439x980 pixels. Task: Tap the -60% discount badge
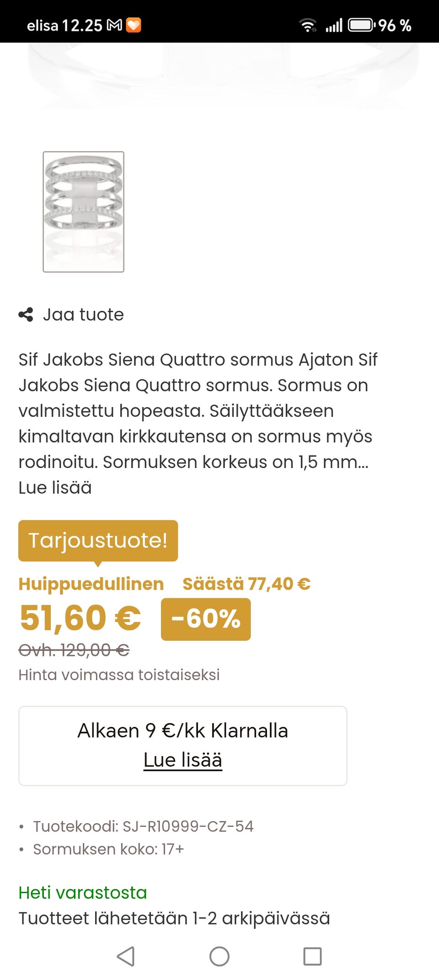point(205,619)
